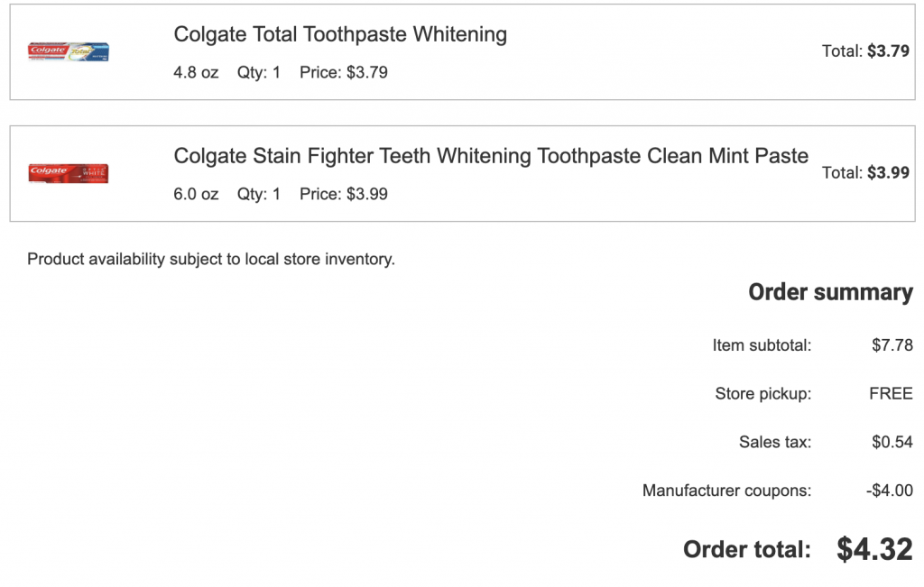Viewport: 924px width, 587px height.
Task: Click the Price: $3.99 text
Action: click(344, 194)
